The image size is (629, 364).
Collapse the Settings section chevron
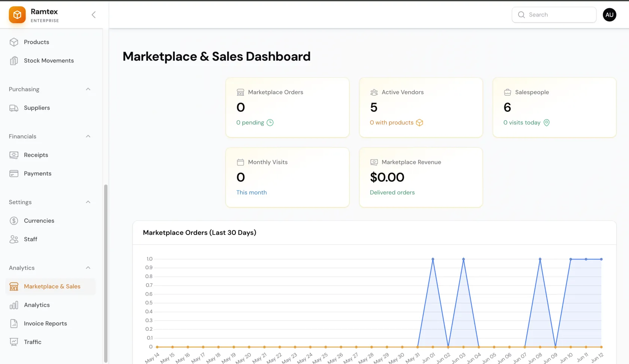click(x=88, y=202)
